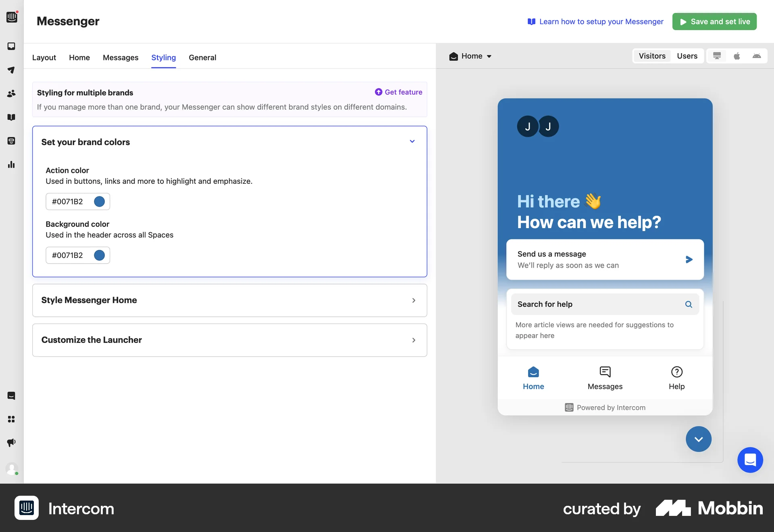Switch preview to Android platform
Image resolution: width=774 pixels, height=532 pixels.
757,56
